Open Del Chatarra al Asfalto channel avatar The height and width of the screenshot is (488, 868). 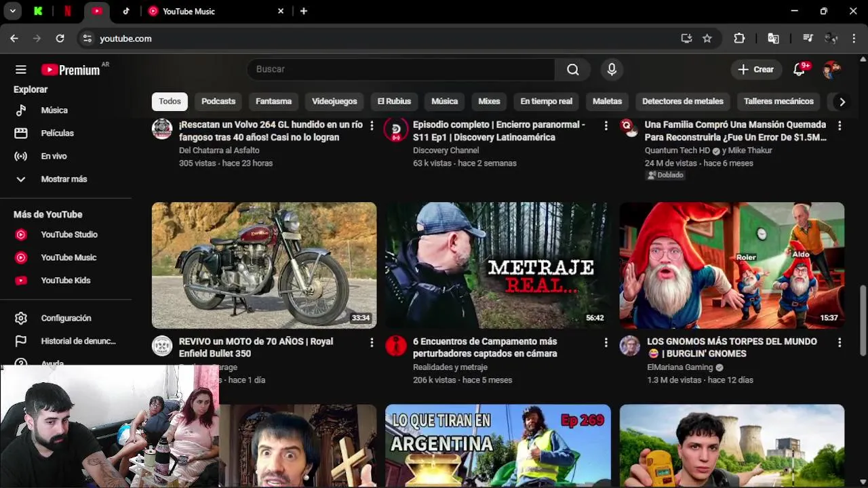point(162,129)
